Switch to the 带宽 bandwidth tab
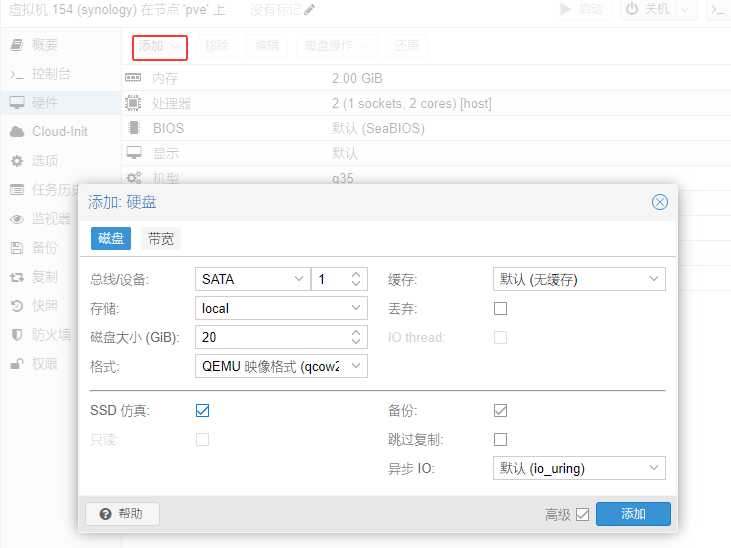This screenshot has width=731, height=548. [x=160, y=238]
